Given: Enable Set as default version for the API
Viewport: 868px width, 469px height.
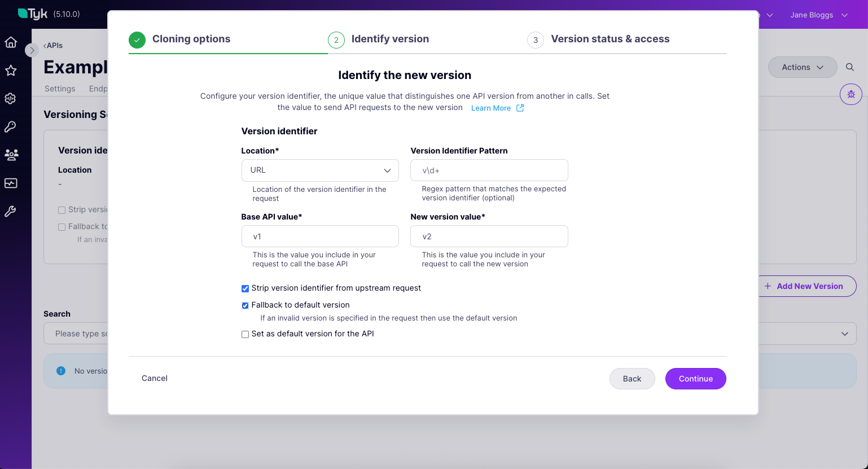Looking at the screenshot, I should coord(245,334).
